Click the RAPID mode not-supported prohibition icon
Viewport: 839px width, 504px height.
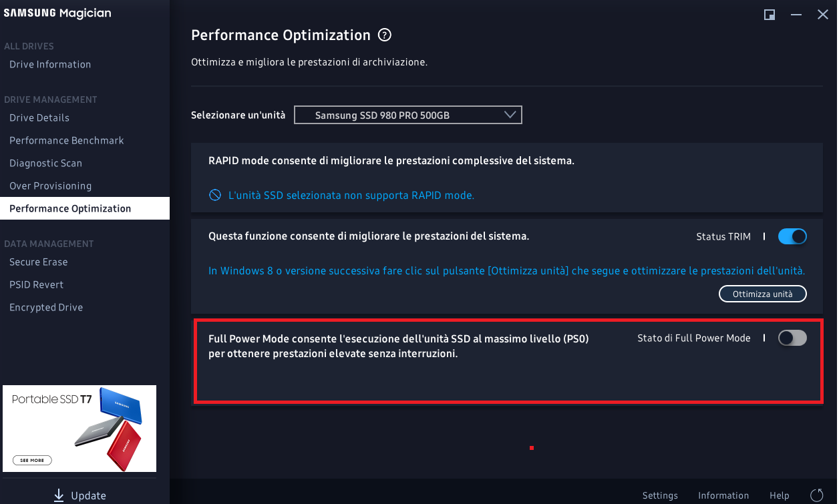click(215, 196)
